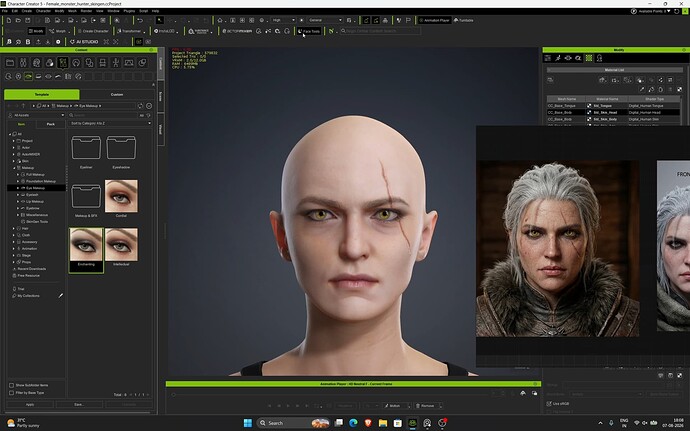Viewport: 690px width, 431px height.
Task: Select Foundation Makeup in the tree
Action: 40,181
